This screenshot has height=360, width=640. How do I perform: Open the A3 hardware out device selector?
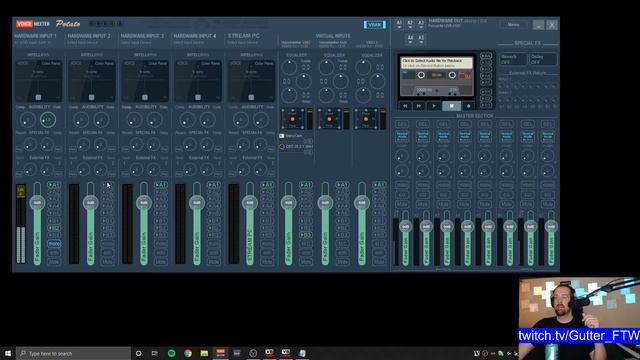coord(421,24)
